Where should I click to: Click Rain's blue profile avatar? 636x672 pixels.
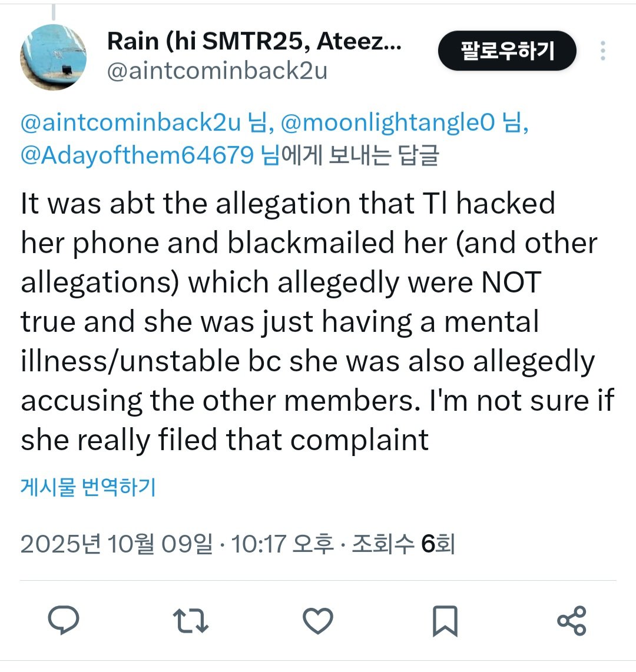53,58
